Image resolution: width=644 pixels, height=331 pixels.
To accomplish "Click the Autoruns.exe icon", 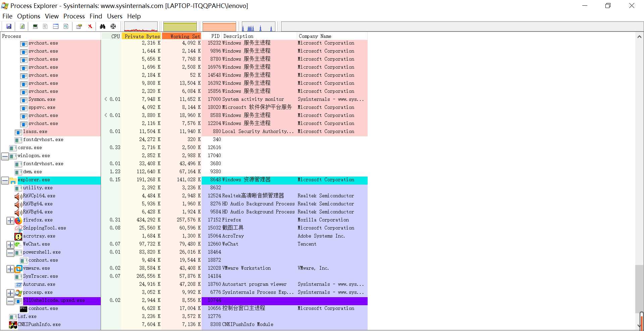I will (x=18, y=284).
